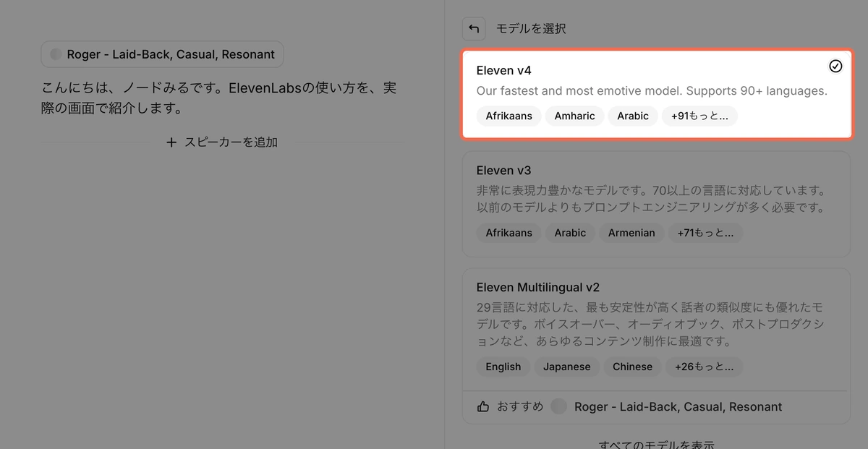Click the Eleven Multilingual v2 title
868x449 pixels.
(x=538, y=287)
